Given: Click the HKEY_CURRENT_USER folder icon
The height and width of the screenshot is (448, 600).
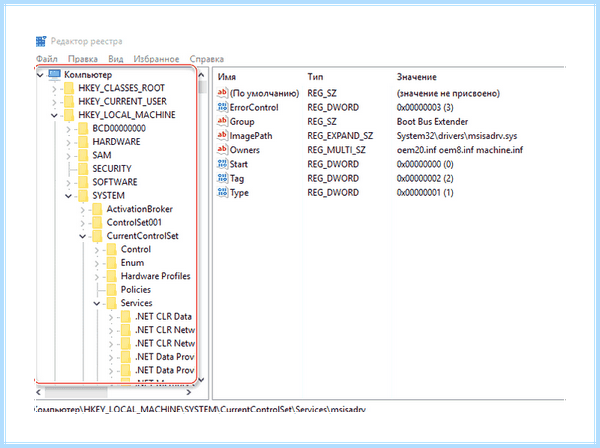Looking at the screenshot, I should (x=69, y=102).
